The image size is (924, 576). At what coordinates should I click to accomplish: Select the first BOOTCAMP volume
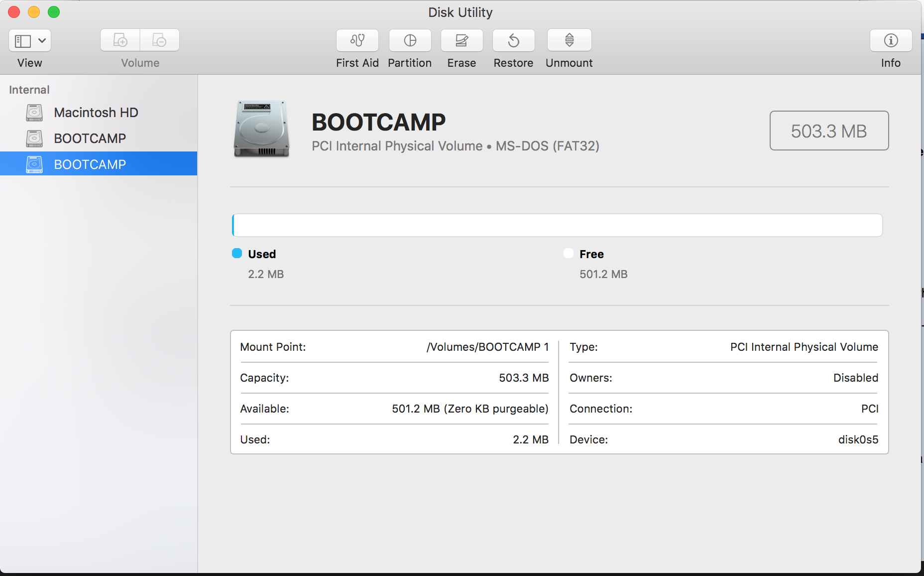[90, 139]
